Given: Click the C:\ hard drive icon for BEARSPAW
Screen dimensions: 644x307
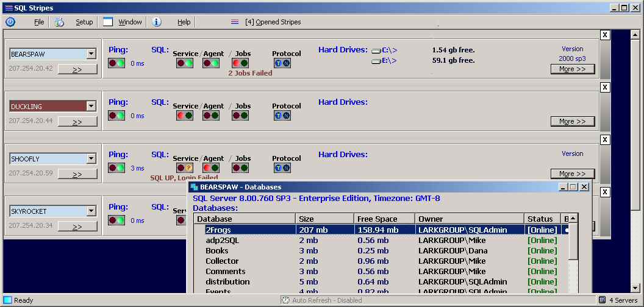Looking at the screenshot, I should tap(376, 51).
